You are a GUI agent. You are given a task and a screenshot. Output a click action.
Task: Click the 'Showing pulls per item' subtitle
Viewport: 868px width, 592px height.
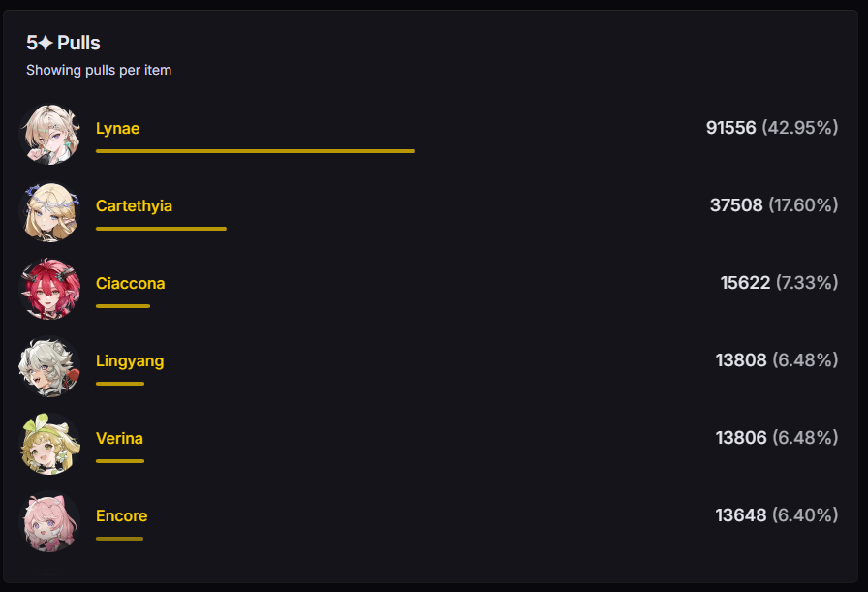[x=99, y=70]
